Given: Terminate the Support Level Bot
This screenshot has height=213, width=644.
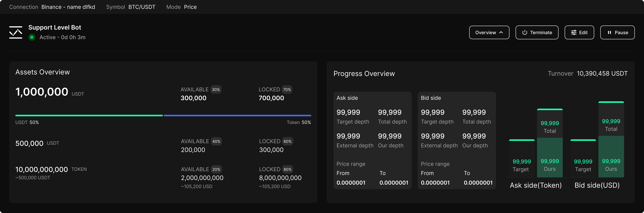Looking at the screenshot, I should [537, 32].
